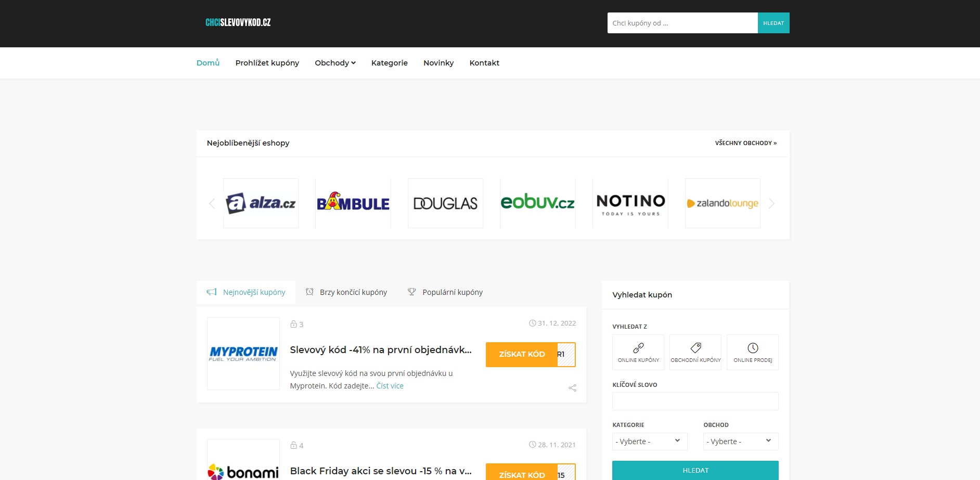Switch to the Brzy končící kupóny tab

346,292
